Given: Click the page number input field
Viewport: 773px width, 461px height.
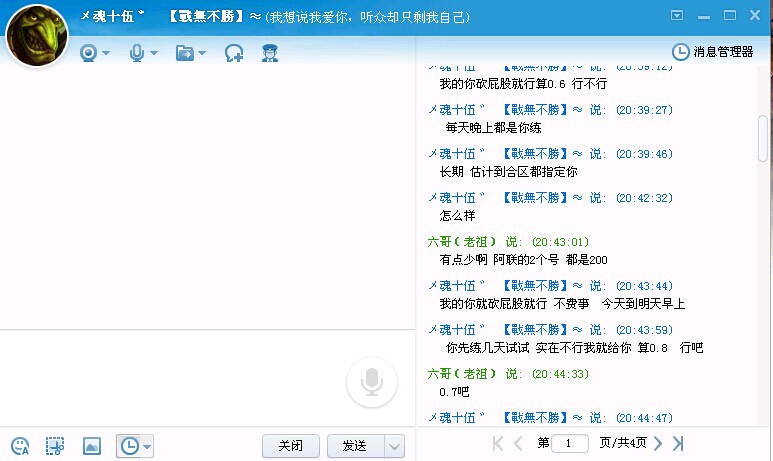Looking at the screenshot, I should (x=570, y=443).
